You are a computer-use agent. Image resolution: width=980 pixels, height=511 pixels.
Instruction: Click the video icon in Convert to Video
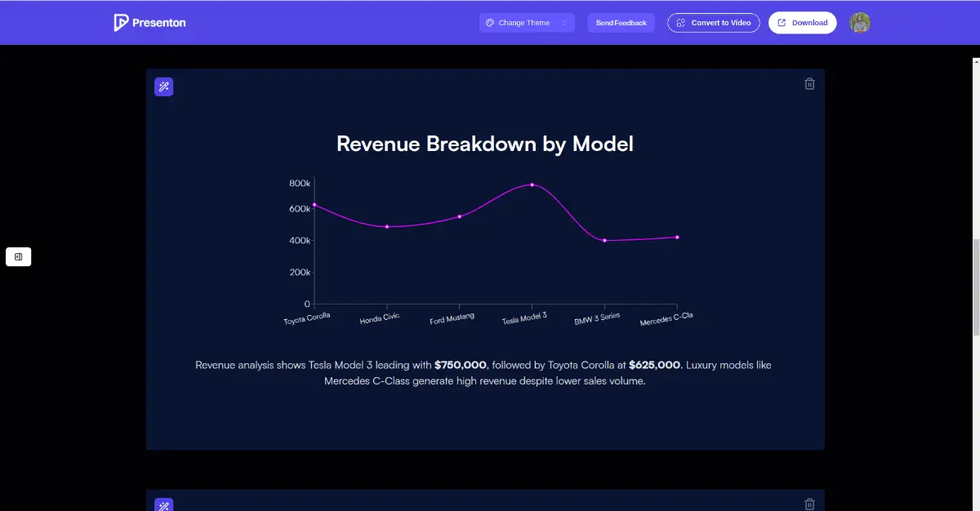click(680, 23)
